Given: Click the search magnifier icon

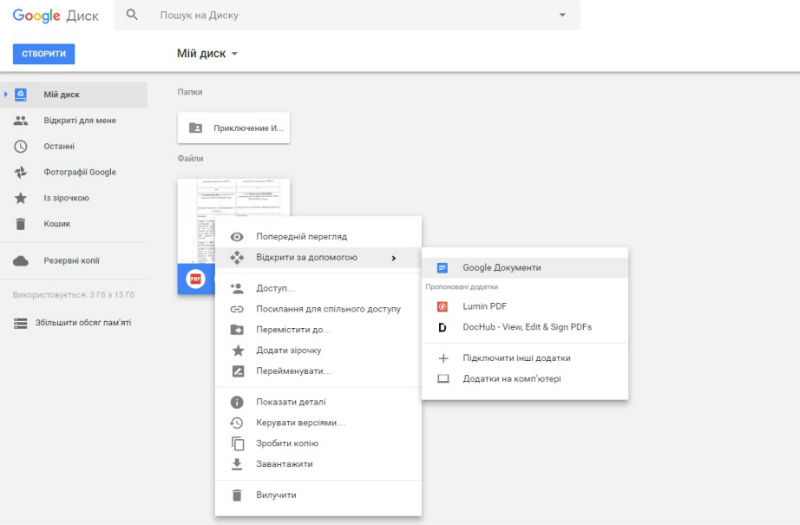Looking at the screenshot, I should click(x=132, y=15).
